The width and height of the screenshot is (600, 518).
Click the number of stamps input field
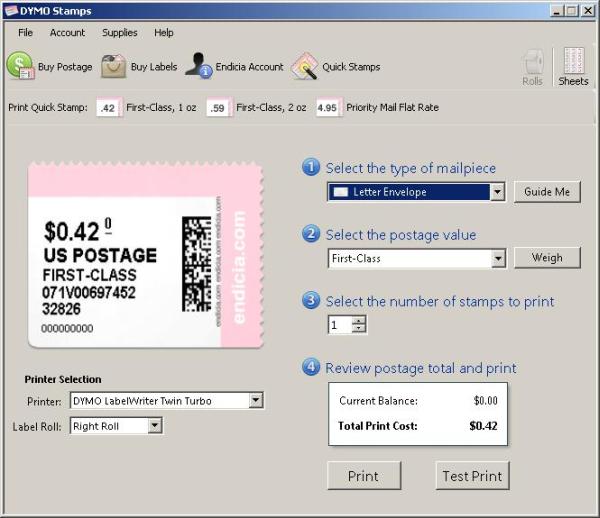coord(340,325)
